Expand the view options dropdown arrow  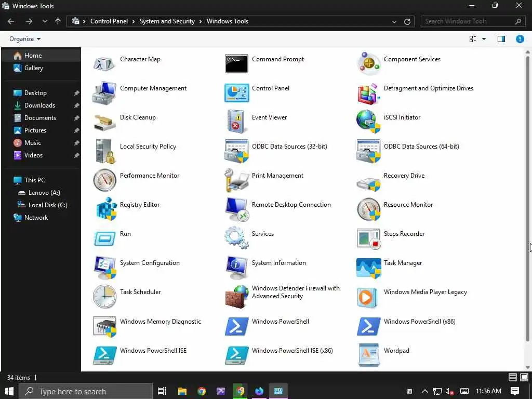click(484, 39)
